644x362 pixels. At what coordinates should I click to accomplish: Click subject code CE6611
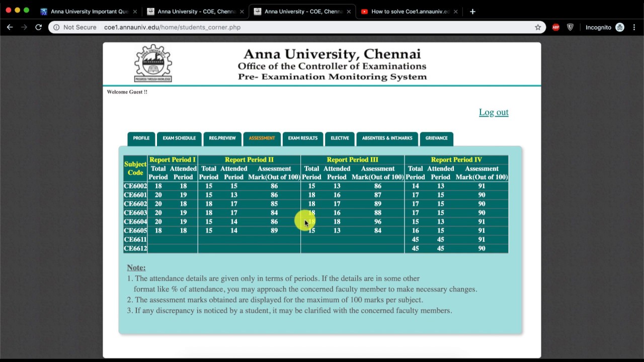135,240
